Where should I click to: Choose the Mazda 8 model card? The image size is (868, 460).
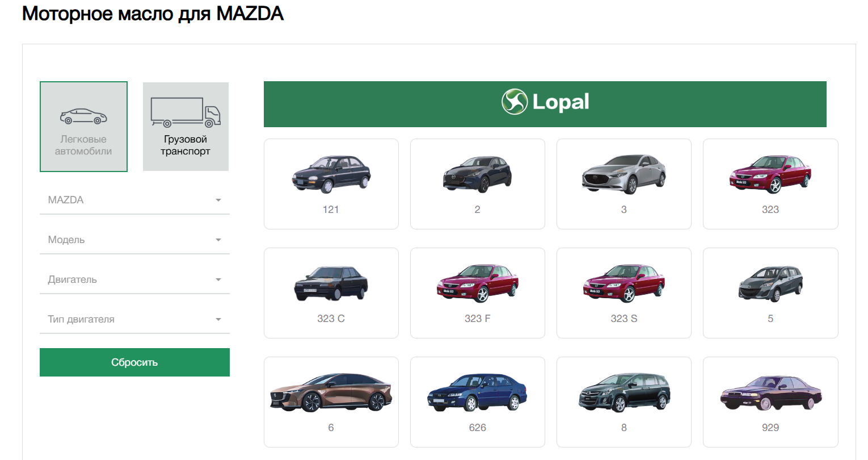[x=623, y=402]
